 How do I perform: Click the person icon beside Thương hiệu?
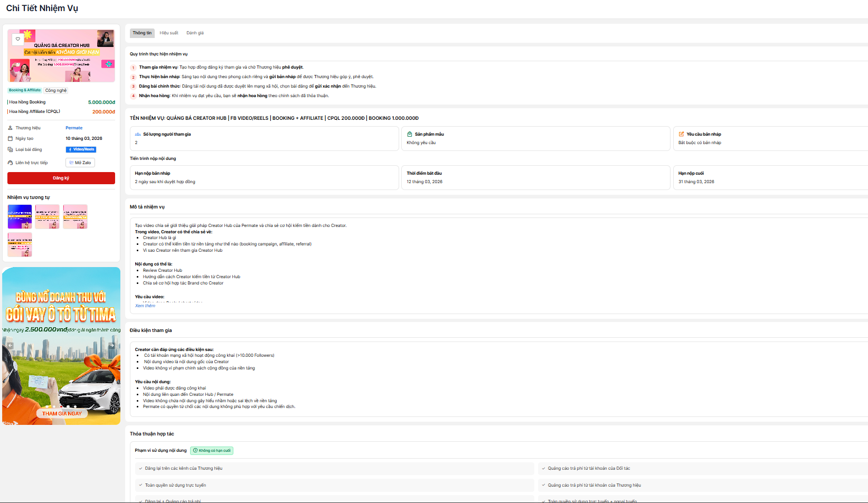pos(10,128)
